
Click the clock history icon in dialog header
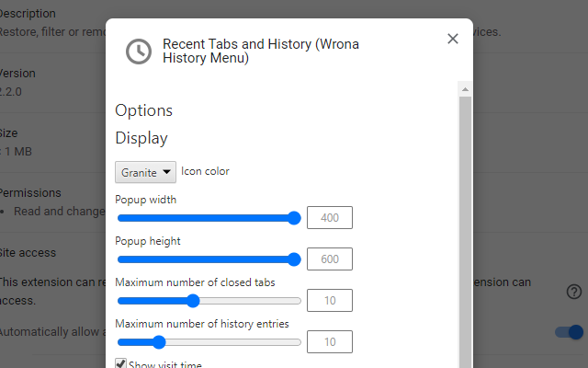pos(139,51)
